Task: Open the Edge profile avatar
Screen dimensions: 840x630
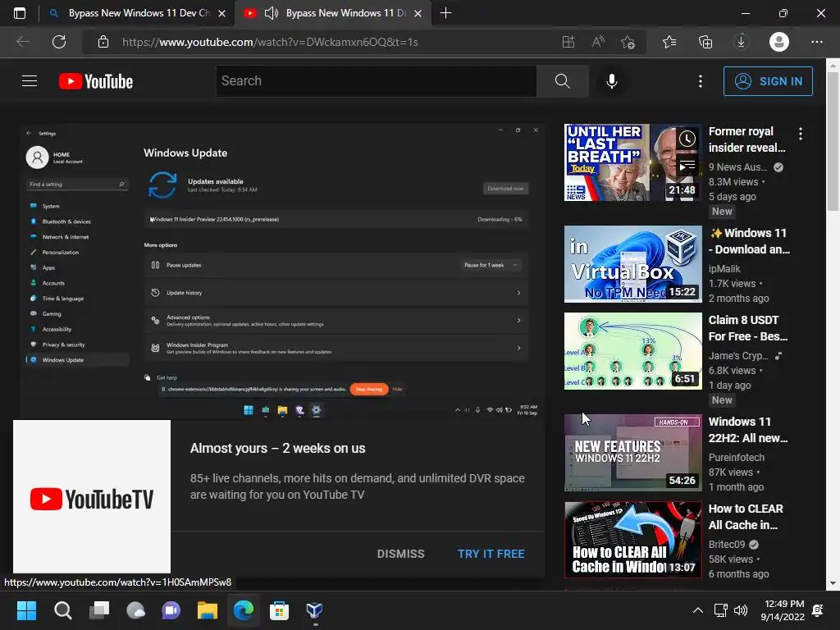Action: [779, 42]
